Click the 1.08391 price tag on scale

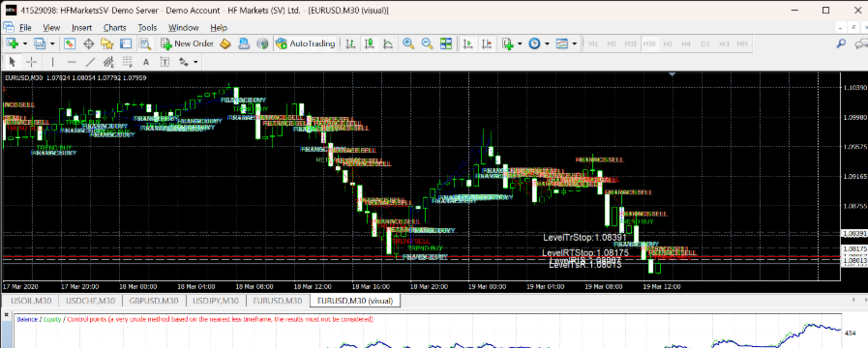click(854, 234)
